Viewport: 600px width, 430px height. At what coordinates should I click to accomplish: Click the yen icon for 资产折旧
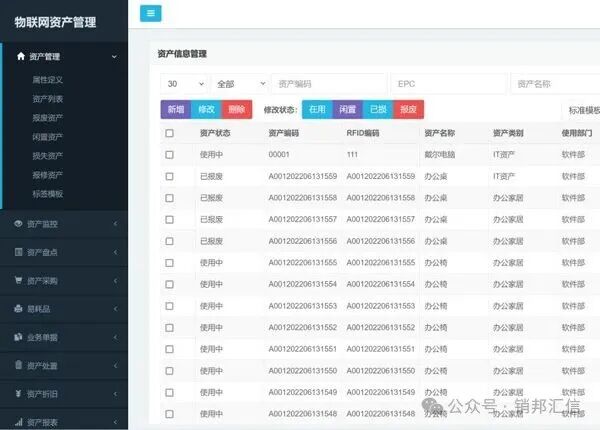tap(18, 394)
